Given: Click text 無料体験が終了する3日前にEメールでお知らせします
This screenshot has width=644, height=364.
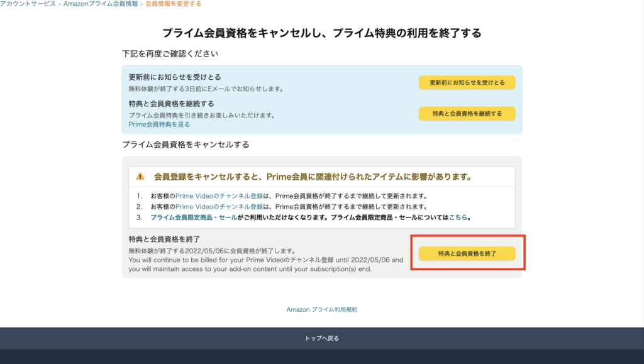Looking at the screenshot, I should (x=206, y=89).
